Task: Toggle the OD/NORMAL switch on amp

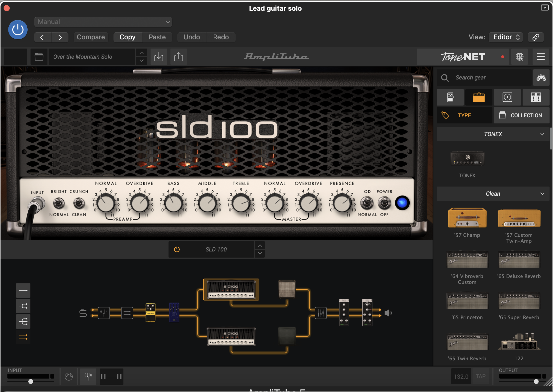Action: click(367, 203)
